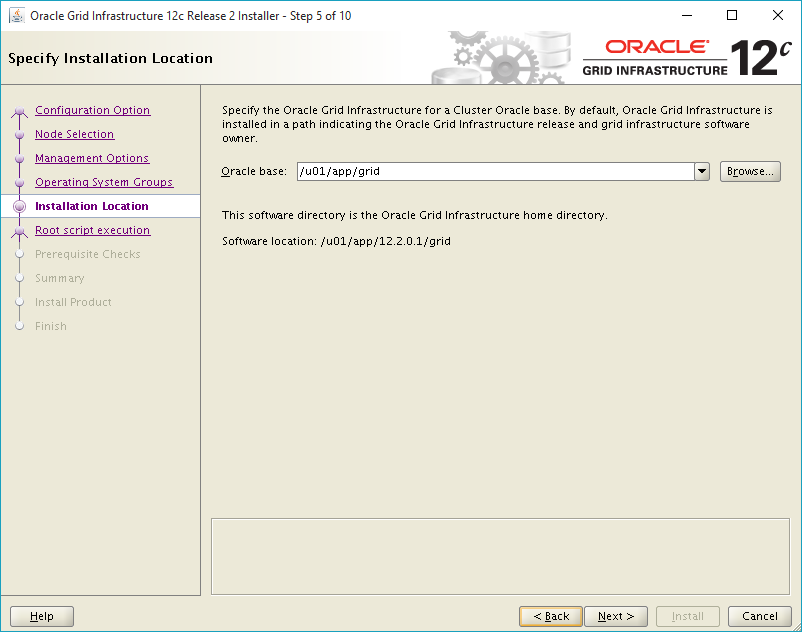Cancel the installer
Viewport: 802px width, 632px height.
[760, 616]
